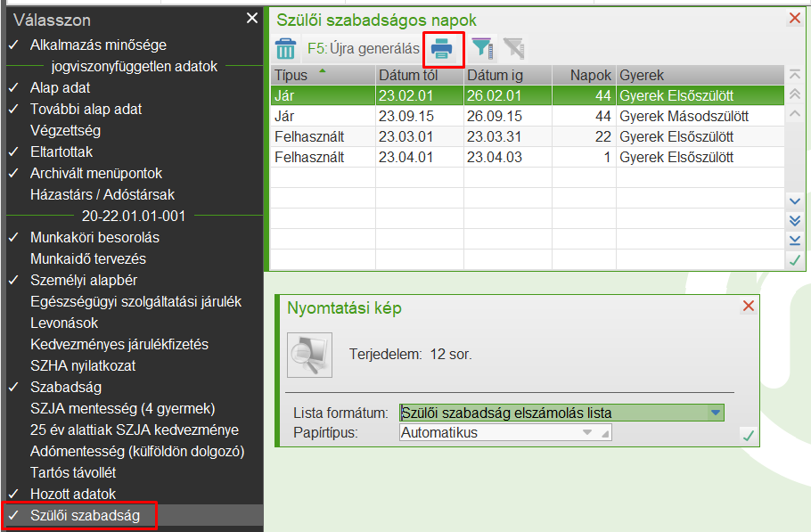Click the 26.09.15 end date cell
The height and width of the screenshot is (532, 811).
coord(508,117)
